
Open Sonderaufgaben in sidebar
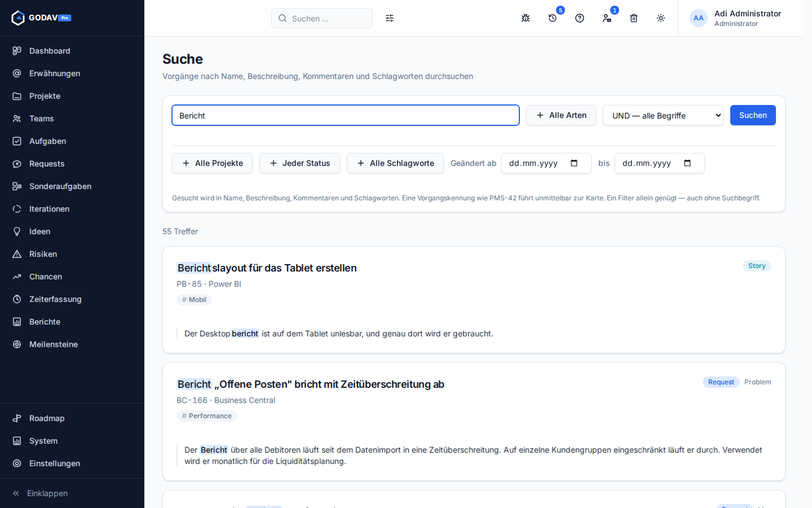[x=72, y=186]
